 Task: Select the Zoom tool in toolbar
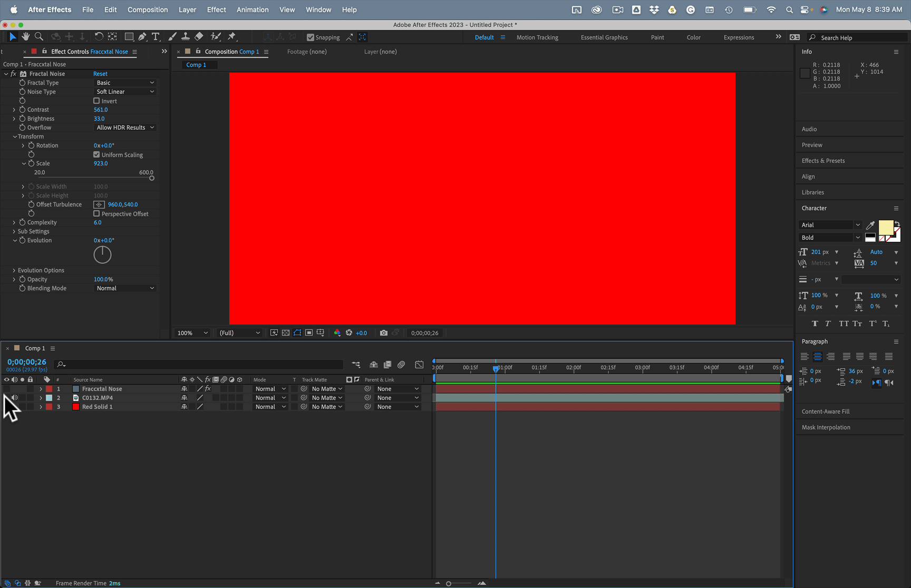click(x=39, y=37)
